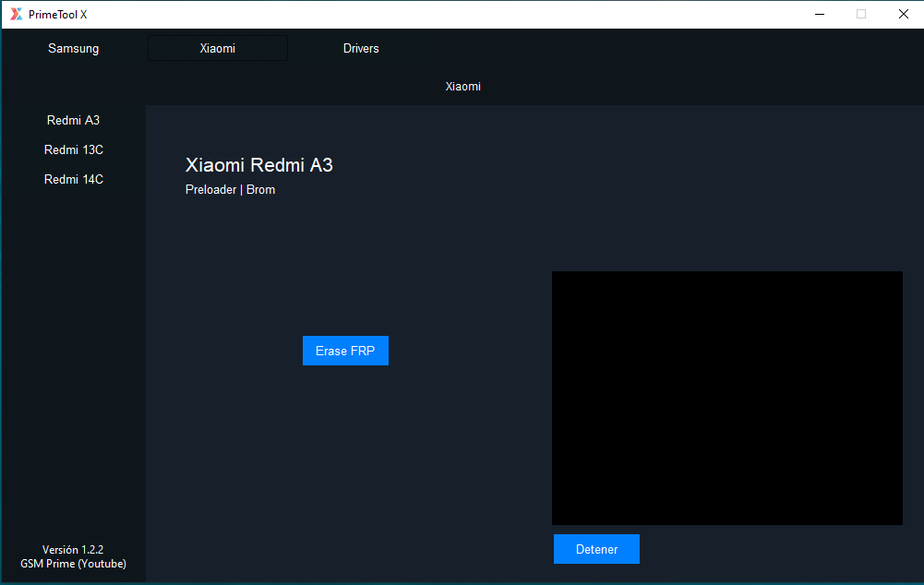Click the Xiaomi Redmi A3 title
The height and width of the screenshot is (585, 924).
258,165
